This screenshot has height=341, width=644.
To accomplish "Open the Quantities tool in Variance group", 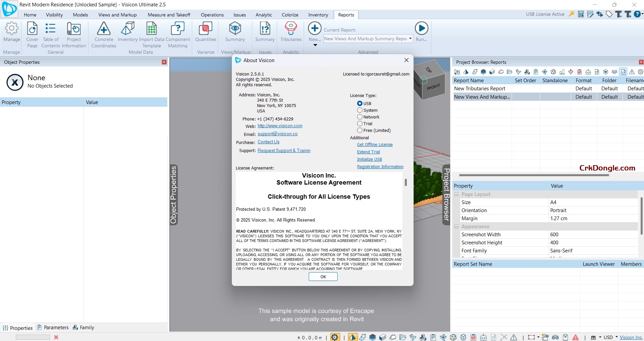I will click(205, 32).
